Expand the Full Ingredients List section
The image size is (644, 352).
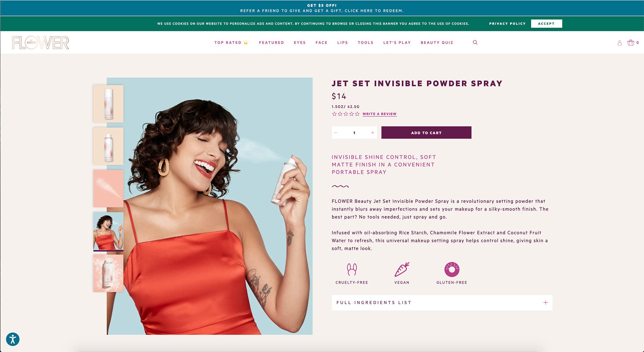tap(442, 303)
